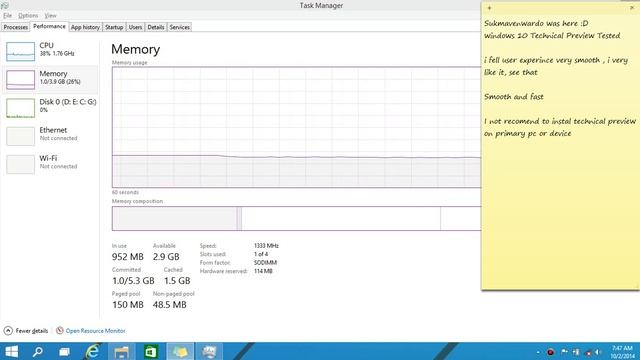Click Hardware reserved 114 MB value

pyautogui.click(x=263, y=271)
